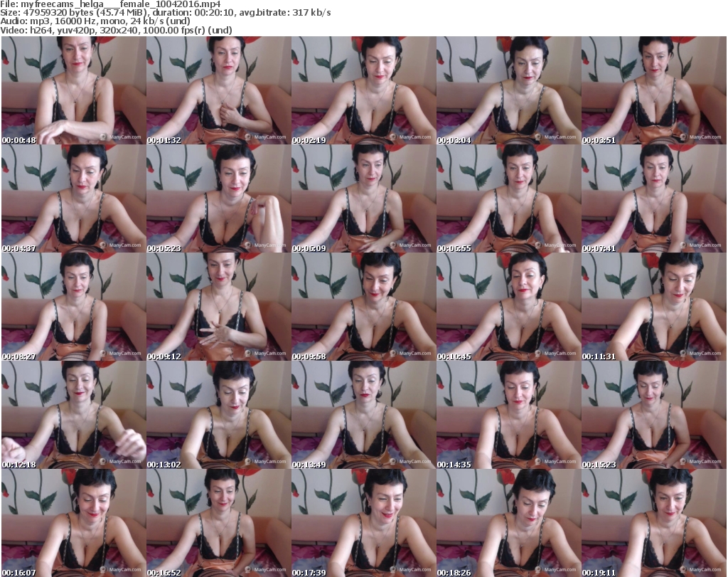
Task: Click the 'Video: h264, yuv420p' line
Action: pyautogui.click(x=116, y=30)
